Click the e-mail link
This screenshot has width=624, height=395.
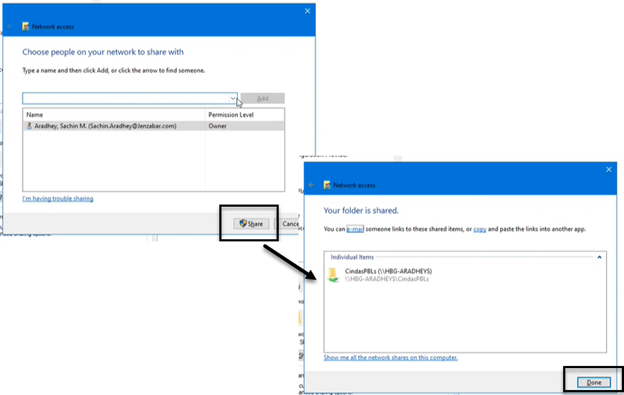355,229
